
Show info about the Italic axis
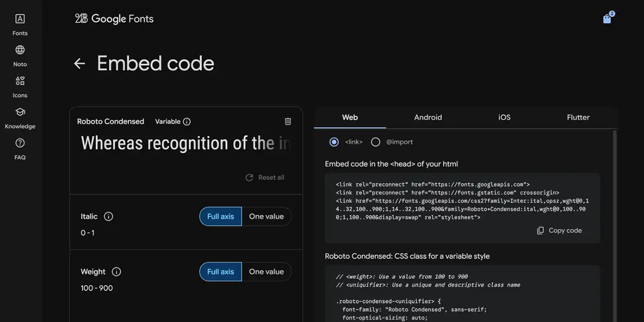(109, 217)
